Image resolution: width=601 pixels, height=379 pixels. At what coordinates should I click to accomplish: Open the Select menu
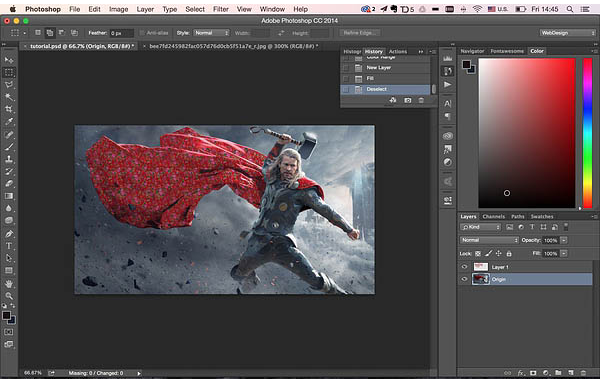195,9
